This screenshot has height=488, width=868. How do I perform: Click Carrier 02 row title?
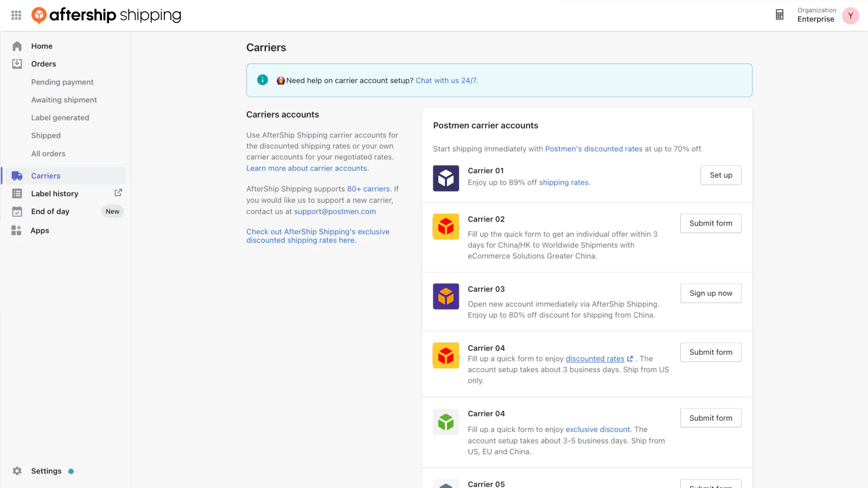pyautogui.click(x=486, y=219)
